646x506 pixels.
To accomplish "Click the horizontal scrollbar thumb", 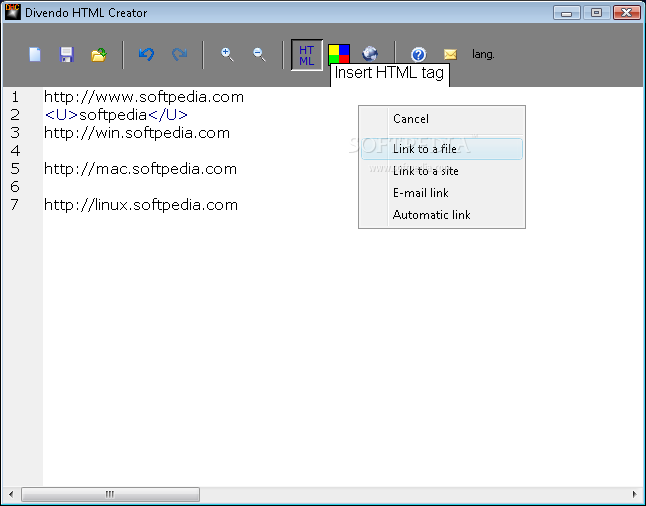I will click(x=110, y=494).
